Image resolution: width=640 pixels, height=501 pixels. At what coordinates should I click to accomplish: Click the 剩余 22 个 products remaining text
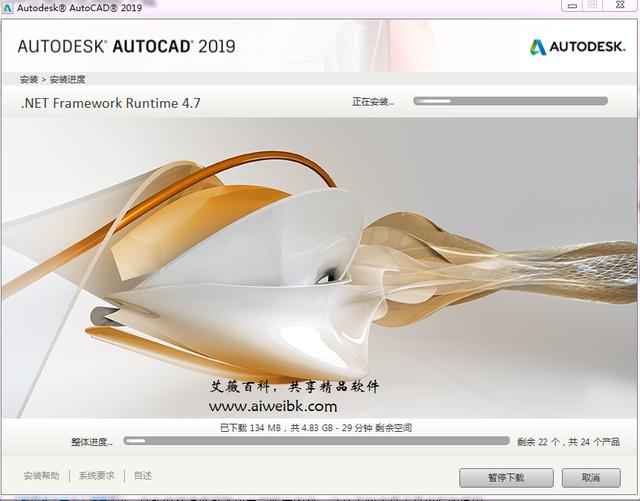tap(568, 442)
